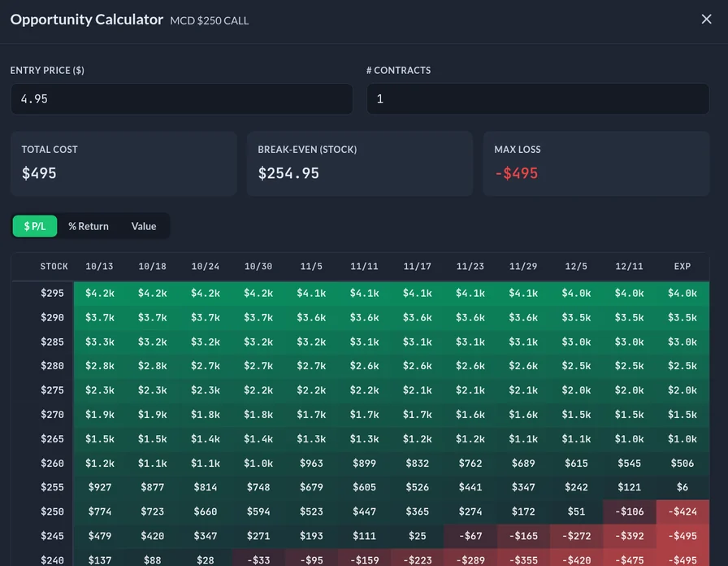Click the $285 stock price row label
This screenshot has height=566, width=728.
click(52, 342)
